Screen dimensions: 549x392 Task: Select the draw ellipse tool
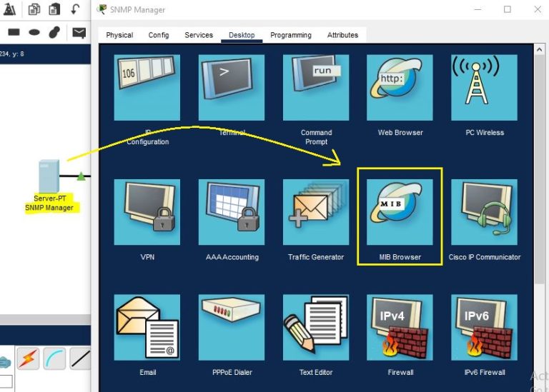coord(34,33)
